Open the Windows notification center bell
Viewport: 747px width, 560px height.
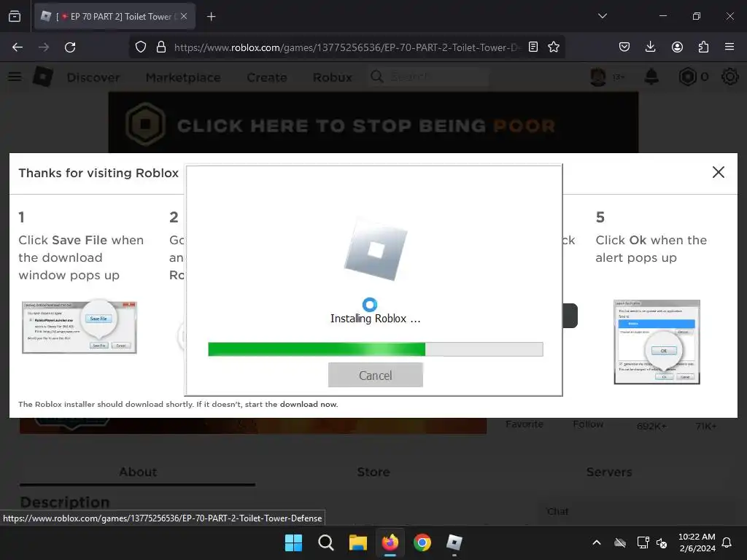[x=727, y=542]
